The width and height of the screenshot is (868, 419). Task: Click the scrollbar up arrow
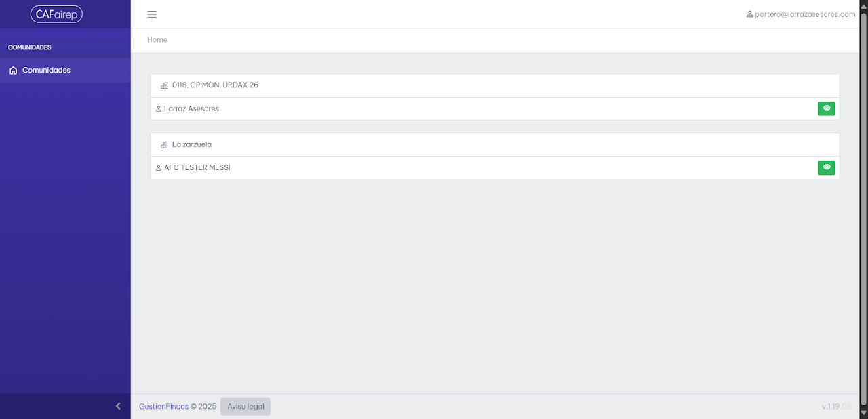tap(863, 5)
